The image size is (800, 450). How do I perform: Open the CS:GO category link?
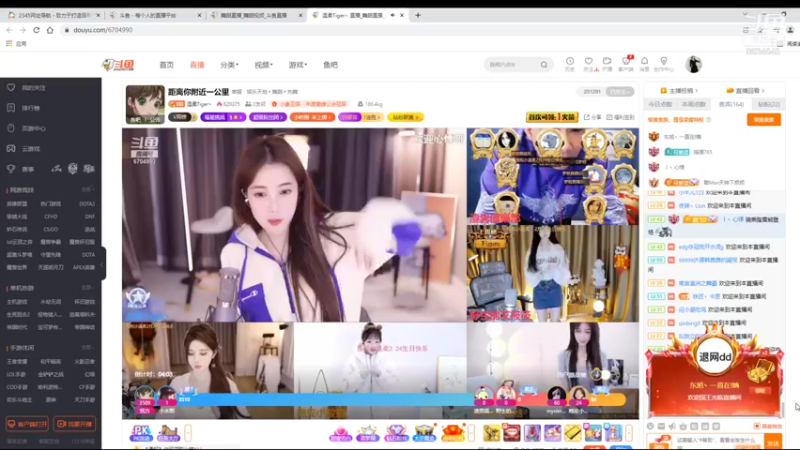[51, 229]
